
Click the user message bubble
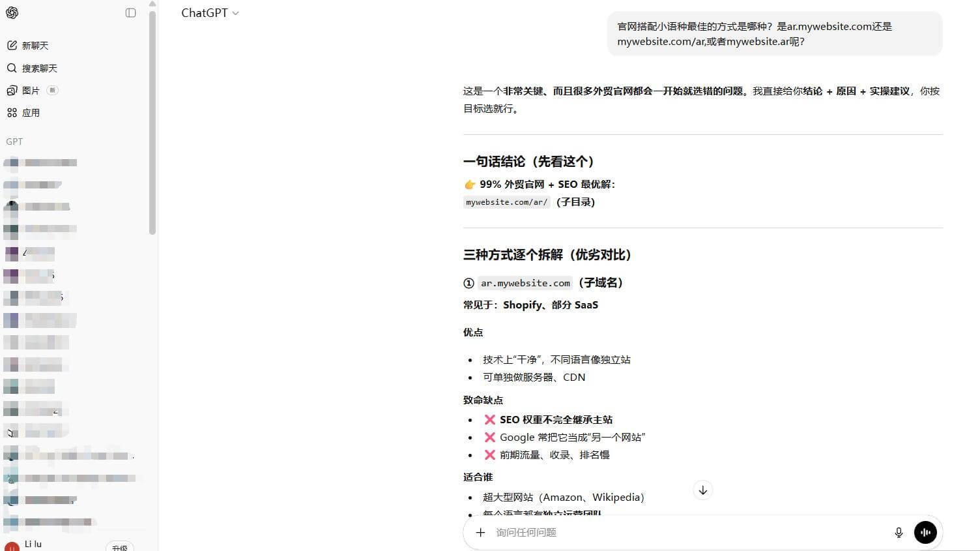(774, 34)
